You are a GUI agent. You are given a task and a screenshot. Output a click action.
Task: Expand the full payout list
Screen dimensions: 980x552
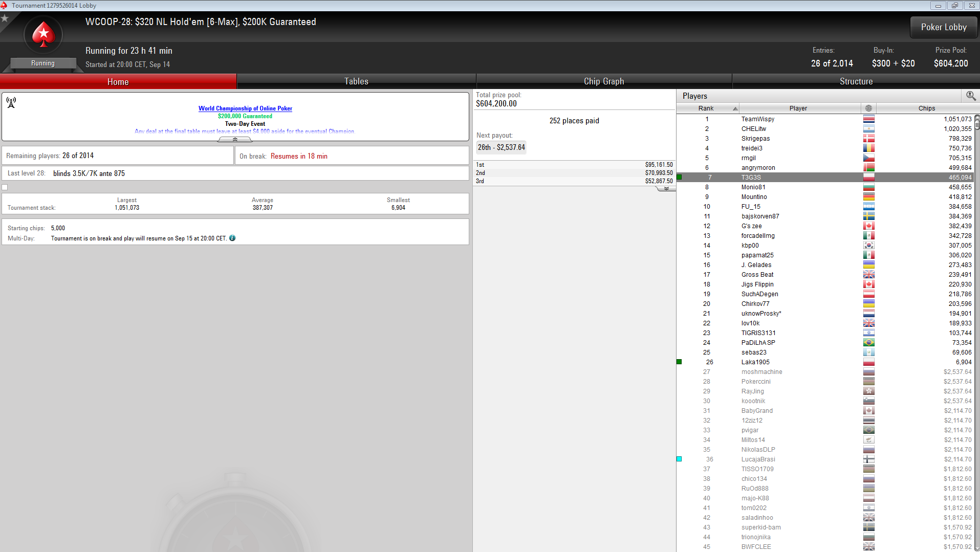[x=666, y=189]
